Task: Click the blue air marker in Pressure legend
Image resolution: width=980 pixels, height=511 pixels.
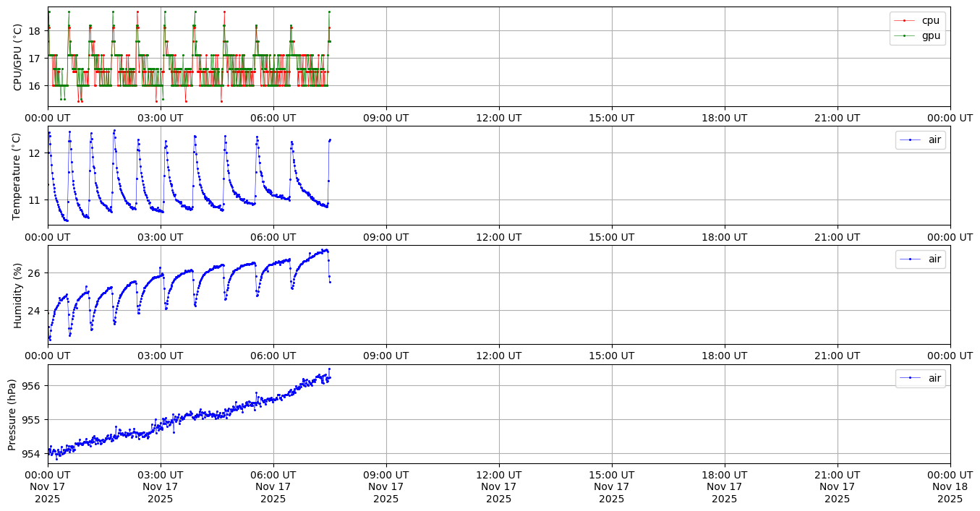Action: point(910,378)
